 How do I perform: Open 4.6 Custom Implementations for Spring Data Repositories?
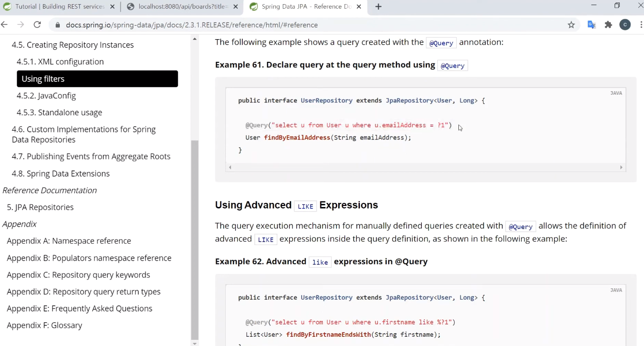(84, 134)
